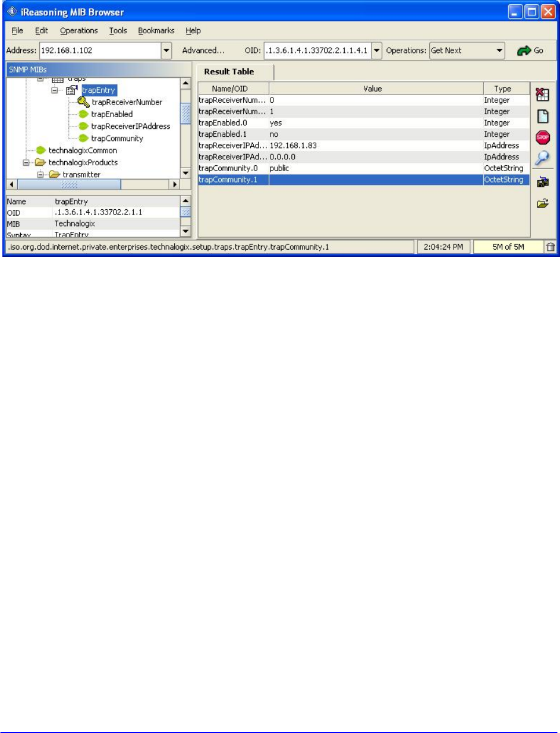Collapse the technalogixProducts tree node
560x733 pixels.
pos(26,162)
